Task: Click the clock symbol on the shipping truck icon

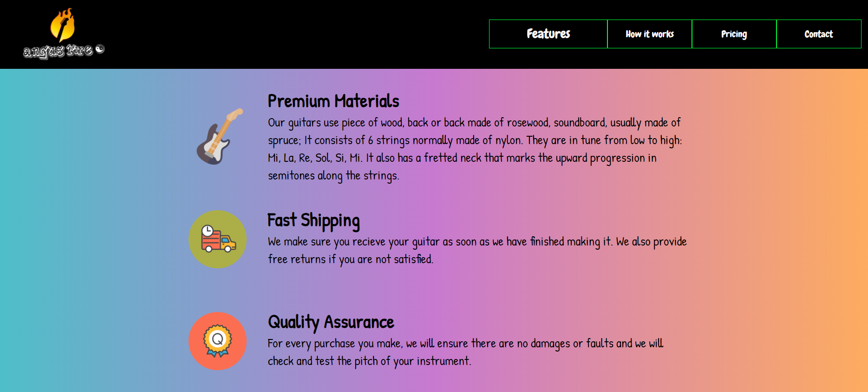Action: [x=208, y=232]
